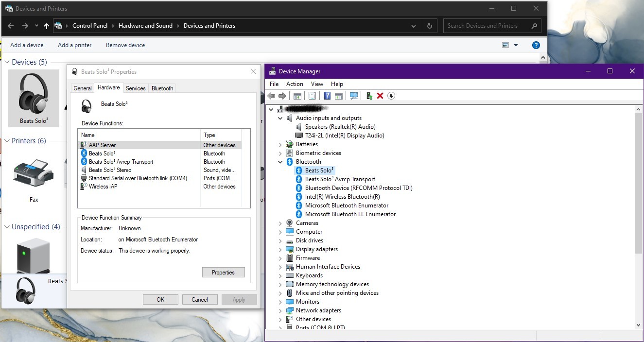Click the Properties button in Hardware tab
The image size is (644, 342).
(x=224, y=273)
